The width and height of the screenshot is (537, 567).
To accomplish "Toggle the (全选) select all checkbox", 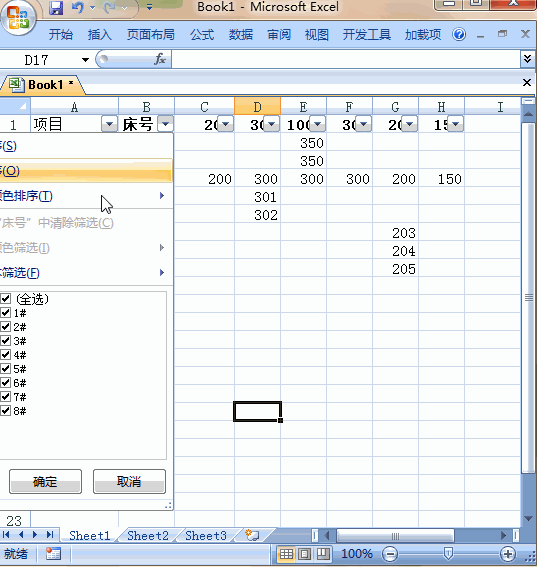I will (5, 299).
